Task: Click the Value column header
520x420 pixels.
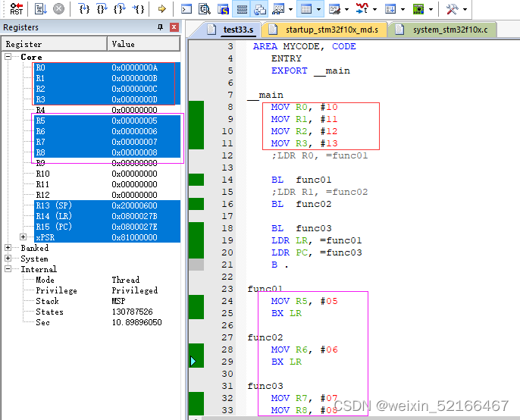Action: coord(143,44)
